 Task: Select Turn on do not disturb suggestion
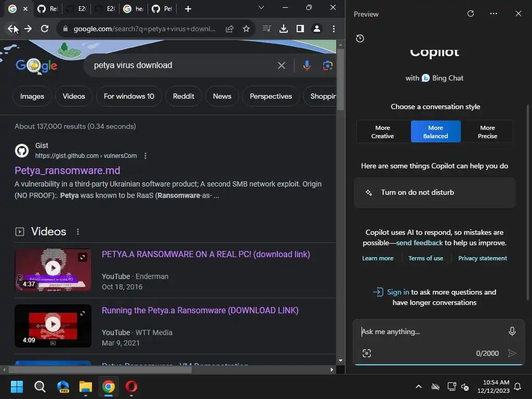coord(434,192)
